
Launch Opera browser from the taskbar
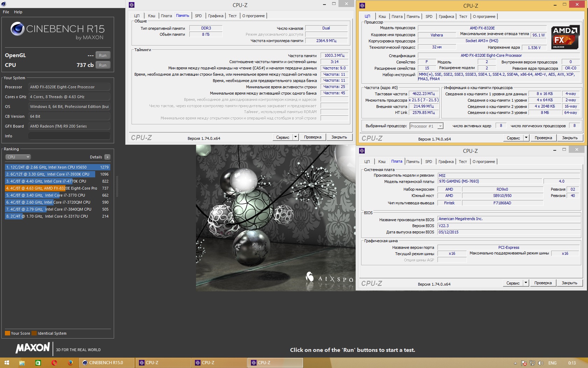(54, 363)
